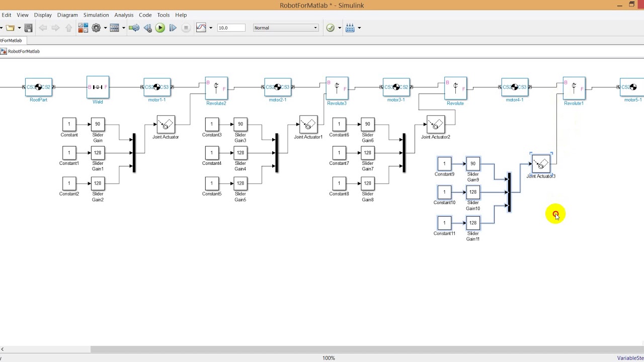Screen dimensions: 644x362
Task: Open the Analysis menu
Action: point(124,15)
